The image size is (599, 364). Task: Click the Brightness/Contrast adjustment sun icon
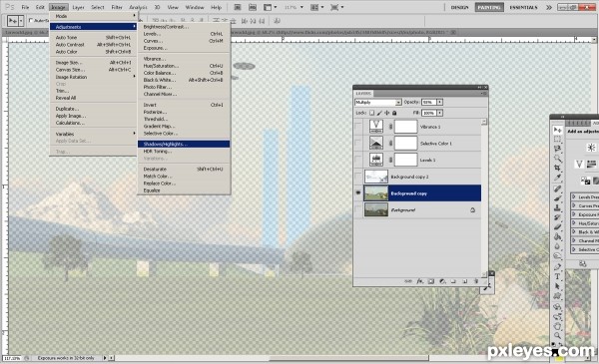(591, 148)
